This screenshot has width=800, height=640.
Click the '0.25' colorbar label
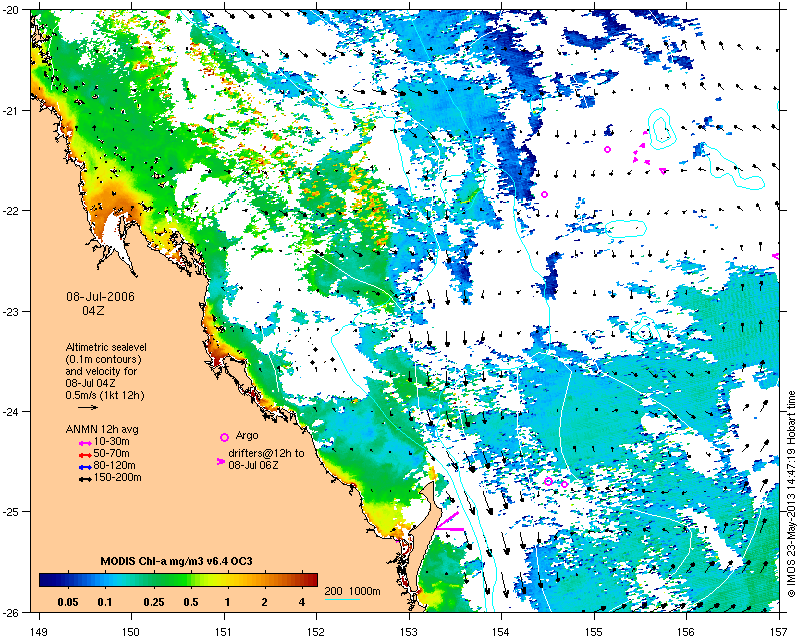click(154, 602)
